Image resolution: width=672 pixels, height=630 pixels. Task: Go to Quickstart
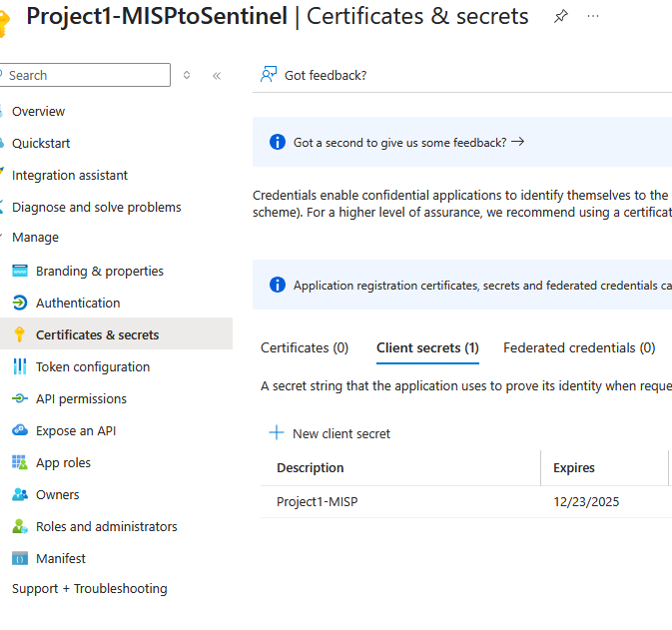[x=41, y=143]
